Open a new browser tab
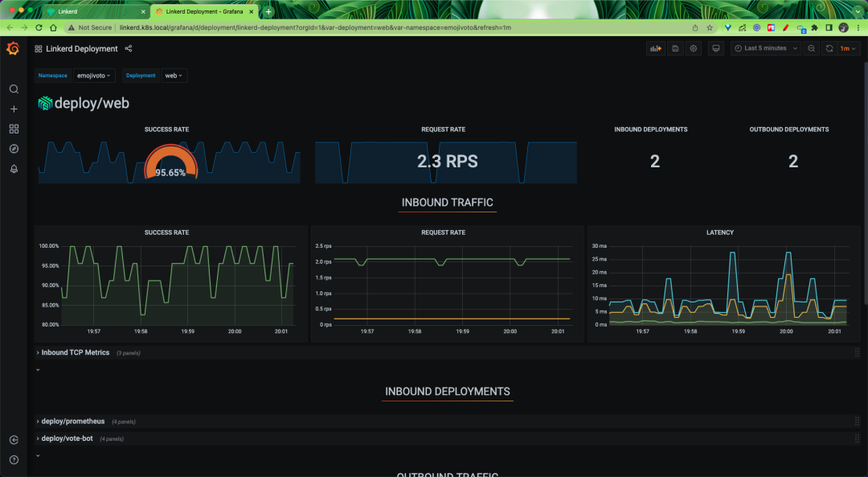 [268, 11]
